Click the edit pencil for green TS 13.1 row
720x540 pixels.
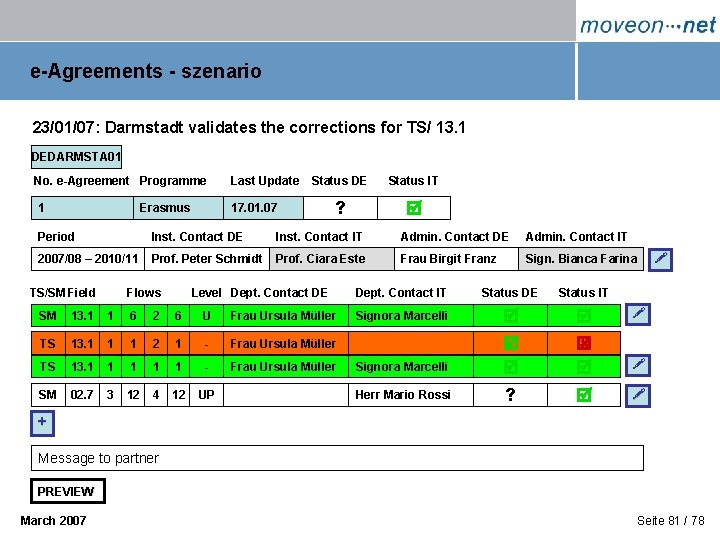[x=638, y=366]
